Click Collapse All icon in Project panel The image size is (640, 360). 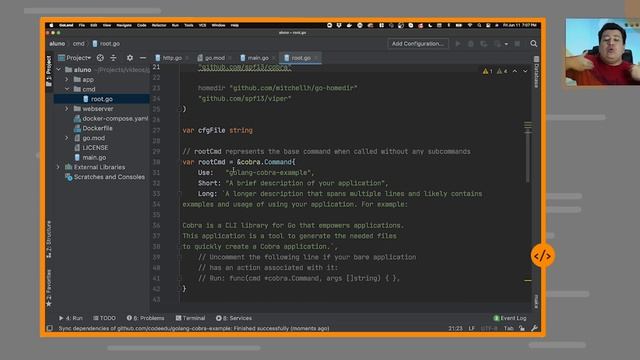pos(113,58)
